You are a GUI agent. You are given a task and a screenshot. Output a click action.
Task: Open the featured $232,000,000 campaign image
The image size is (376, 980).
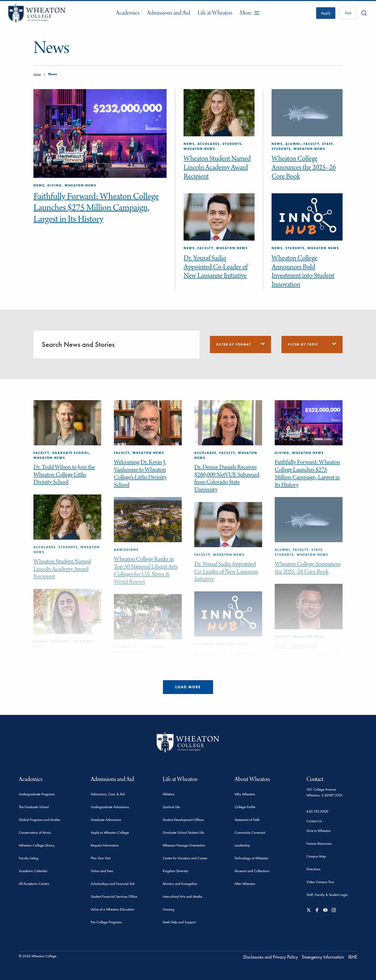(x=100, y=133)
